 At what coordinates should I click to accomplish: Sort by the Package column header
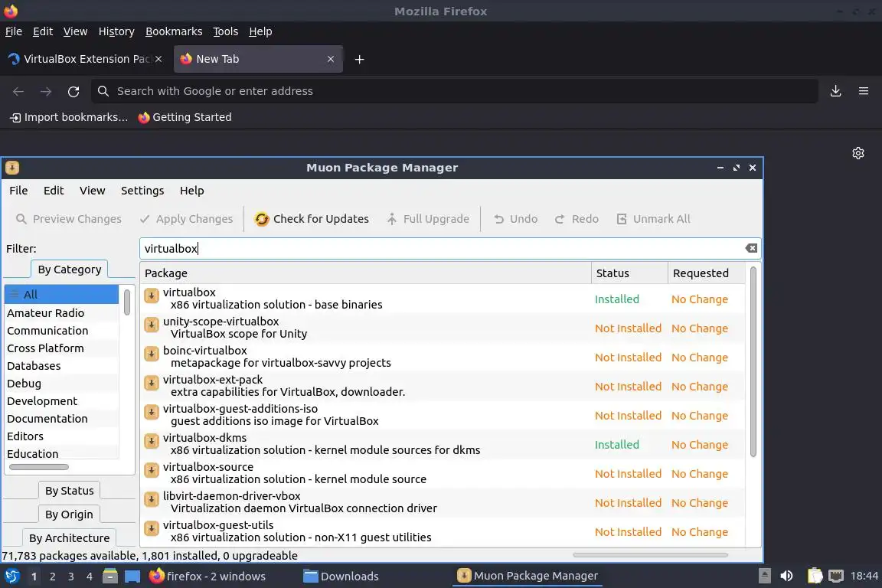pyautogui.click(x=366, y=273)
